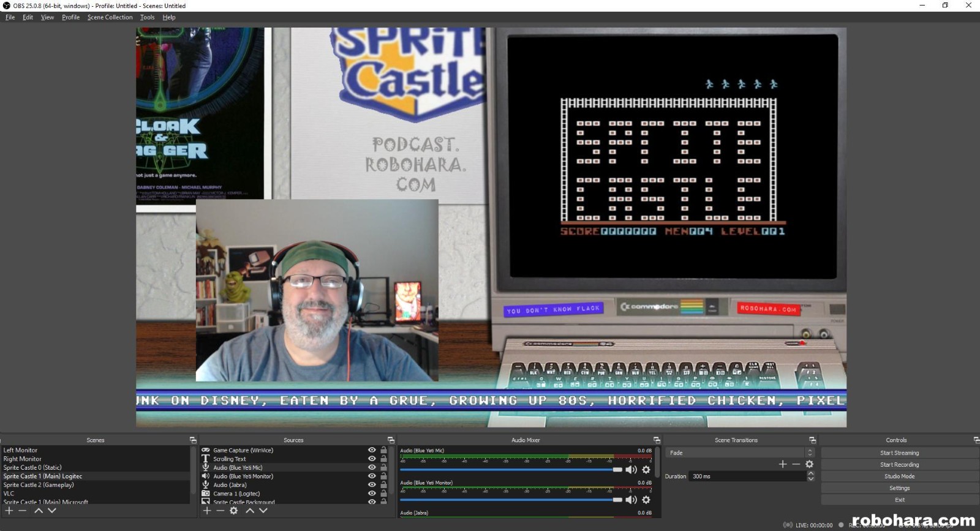Image resolution: width=980 pixels, height=531 pixels.
Task: Remove the selected source with minus icon
Action: [221, 510]
